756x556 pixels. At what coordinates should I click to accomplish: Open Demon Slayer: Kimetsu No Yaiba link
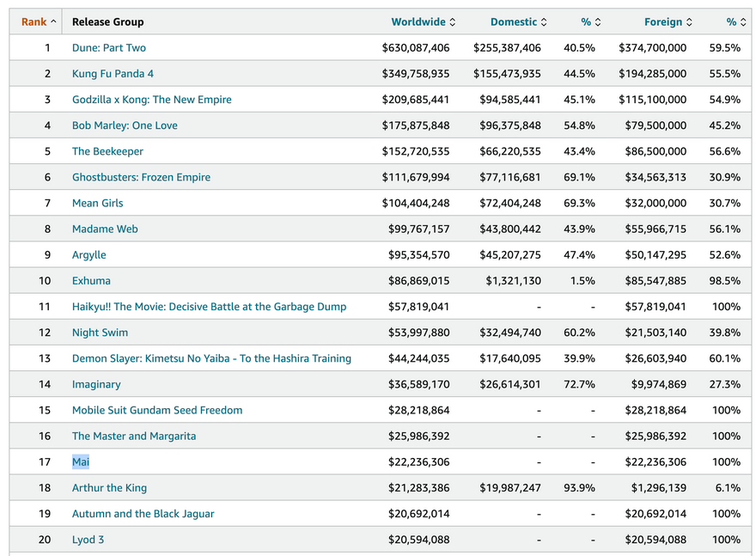point(211,358)
